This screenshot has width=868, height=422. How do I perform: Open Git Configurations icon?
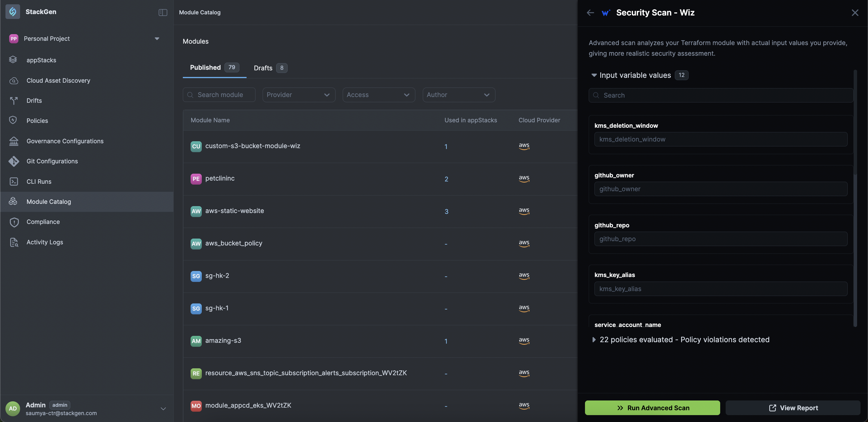pyautogui.click(x=13, y=161)
